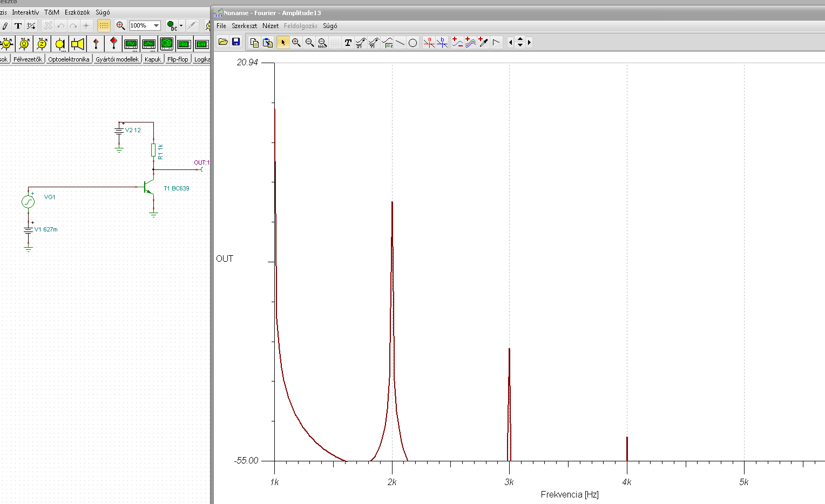
Task: Select the VG1 voltage generator
Action: coord(28,202)
